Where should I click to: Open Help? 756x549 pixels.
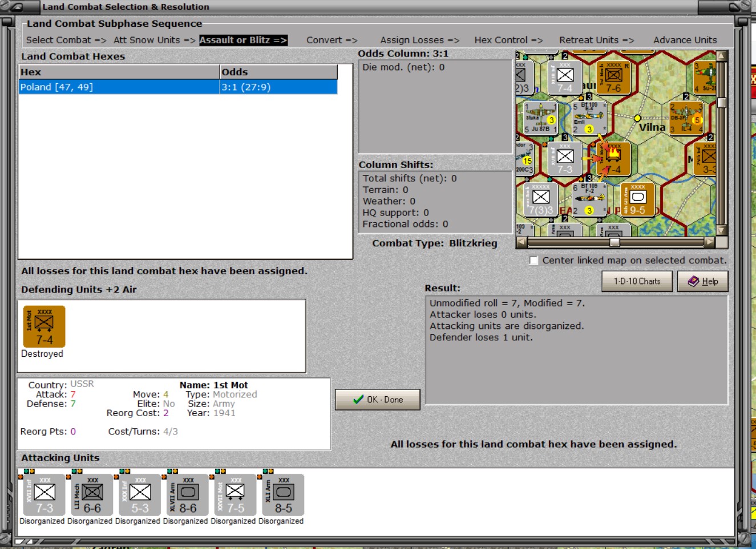coord(703,281)
